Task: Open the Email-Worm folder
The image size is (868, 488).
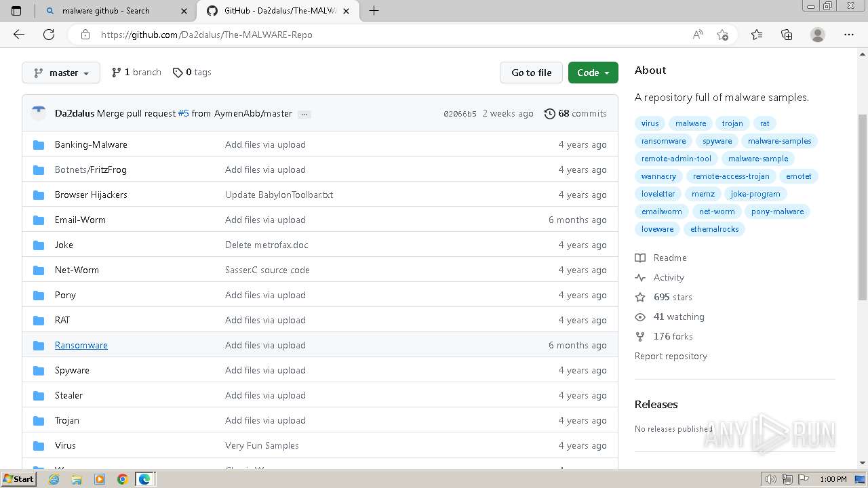Action: tap(80, 220)
